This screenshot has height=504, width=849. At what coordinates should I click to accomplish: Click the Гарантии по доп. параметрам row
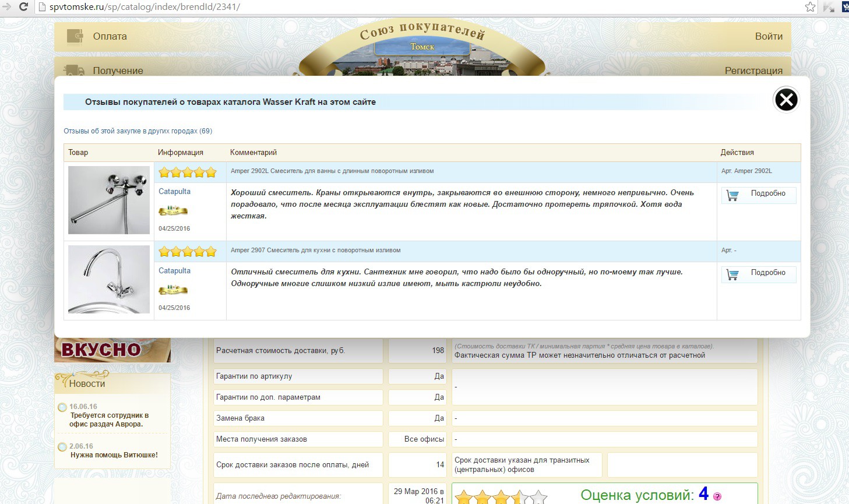click(298, 397)
